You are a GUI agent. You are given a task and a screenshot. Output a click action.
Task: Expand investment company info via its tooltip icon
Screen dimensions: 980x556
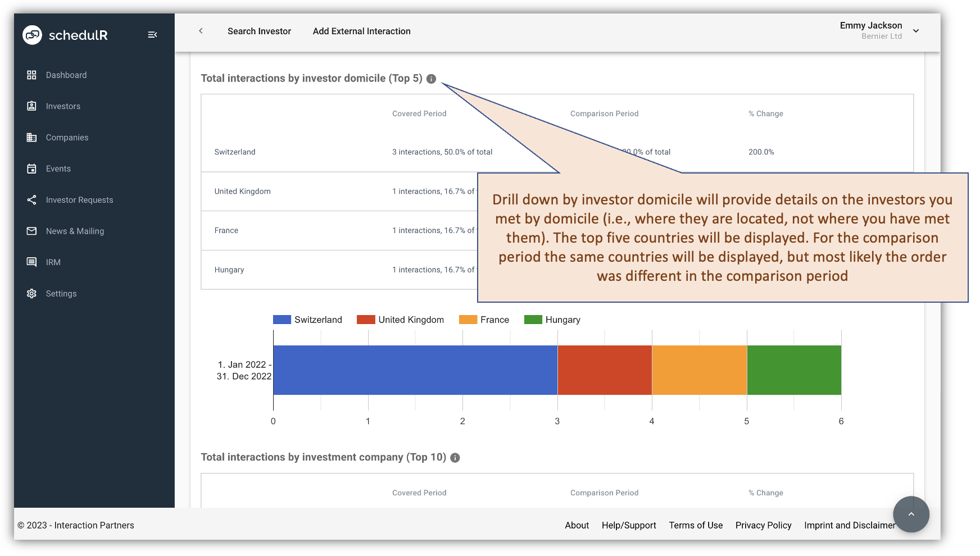455,457
